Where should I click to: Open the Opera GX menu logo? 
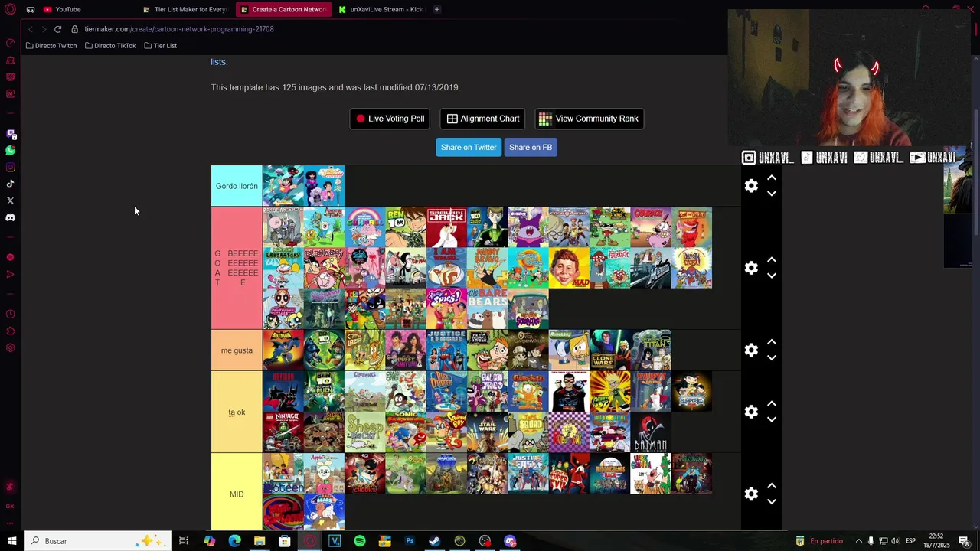[10, 9]
